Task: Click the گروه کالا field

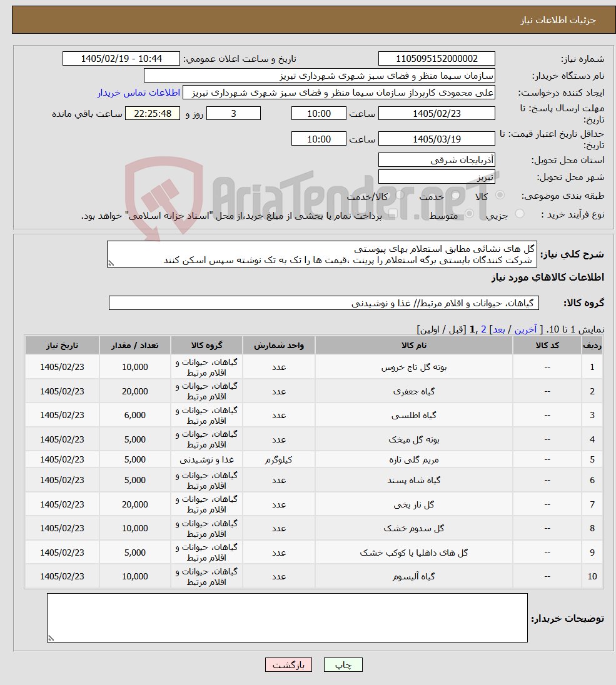Action: (323, 302)
